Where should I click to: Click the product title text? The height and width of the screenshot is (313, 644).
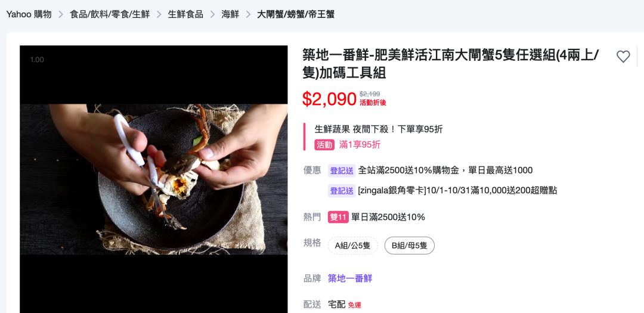(451, 64)
